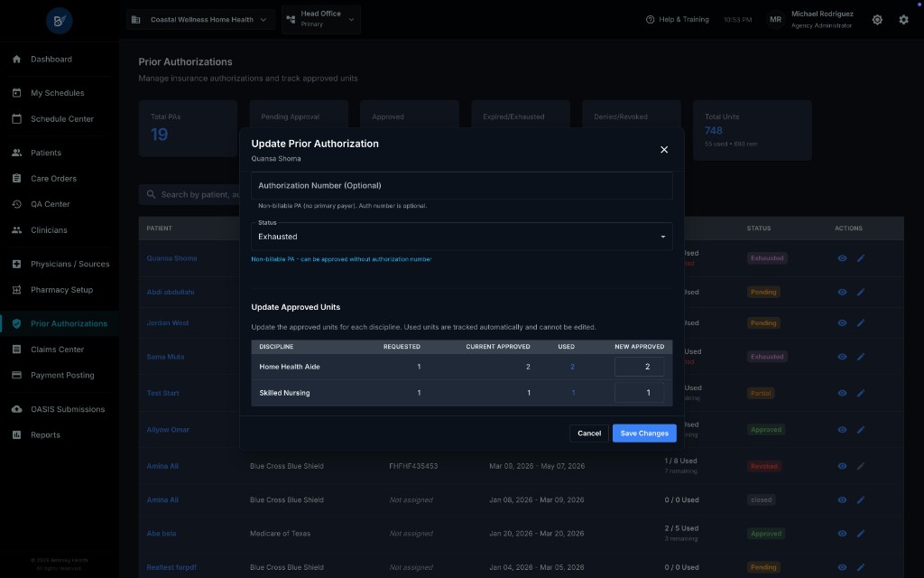Viewport: 924px width, 578px height.
Task: View Quansa Shoma authorization via eye icon
Action: click(842, 258)
